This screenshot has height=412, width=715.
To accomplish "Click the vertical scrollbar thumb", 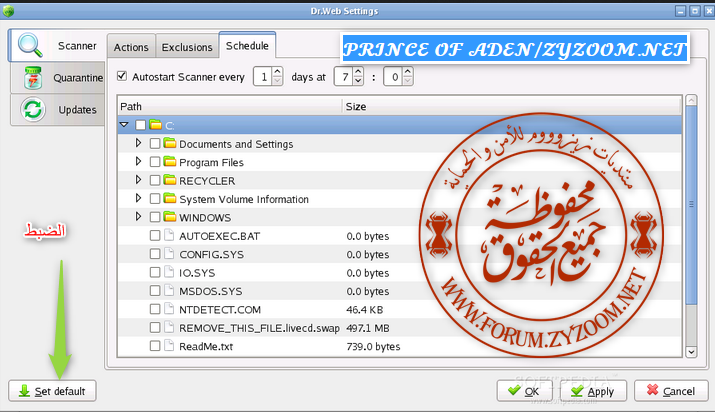I will pos(691,205).
